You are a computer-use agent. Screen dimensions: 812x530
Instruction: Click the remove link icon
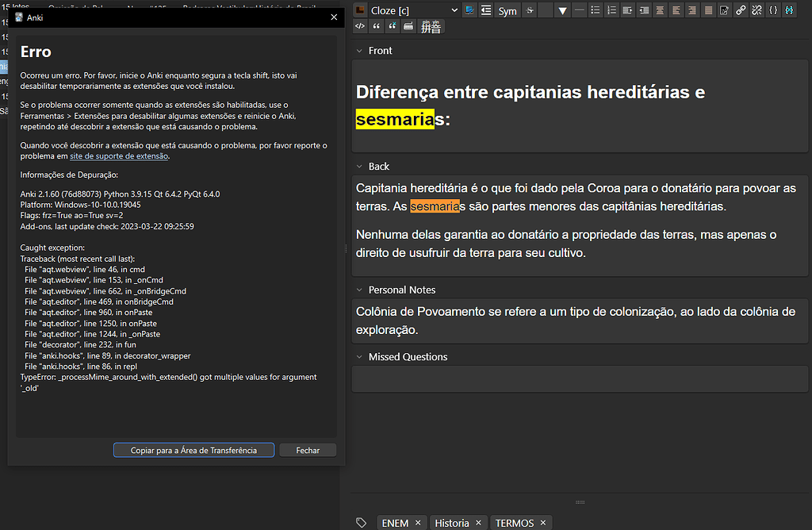756,10
